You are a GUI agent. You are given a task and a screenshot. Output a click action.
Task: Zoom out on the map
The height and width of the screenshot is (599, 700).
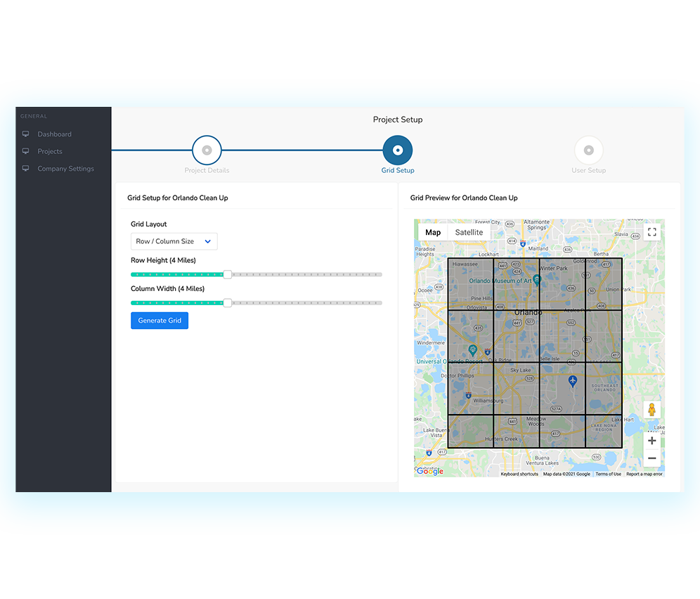(652, 458)
